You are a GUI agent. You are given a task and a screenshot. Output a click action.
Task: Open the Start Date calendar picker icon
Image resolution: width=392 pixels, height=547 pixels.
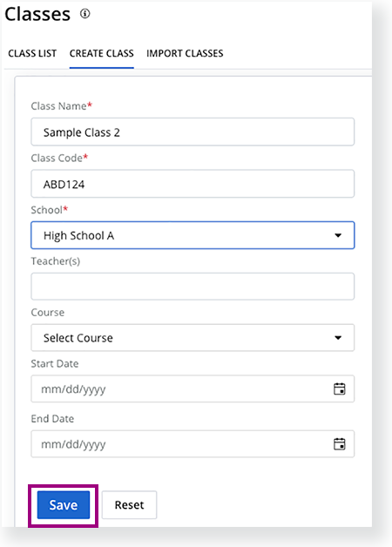(x=340, y=388)
